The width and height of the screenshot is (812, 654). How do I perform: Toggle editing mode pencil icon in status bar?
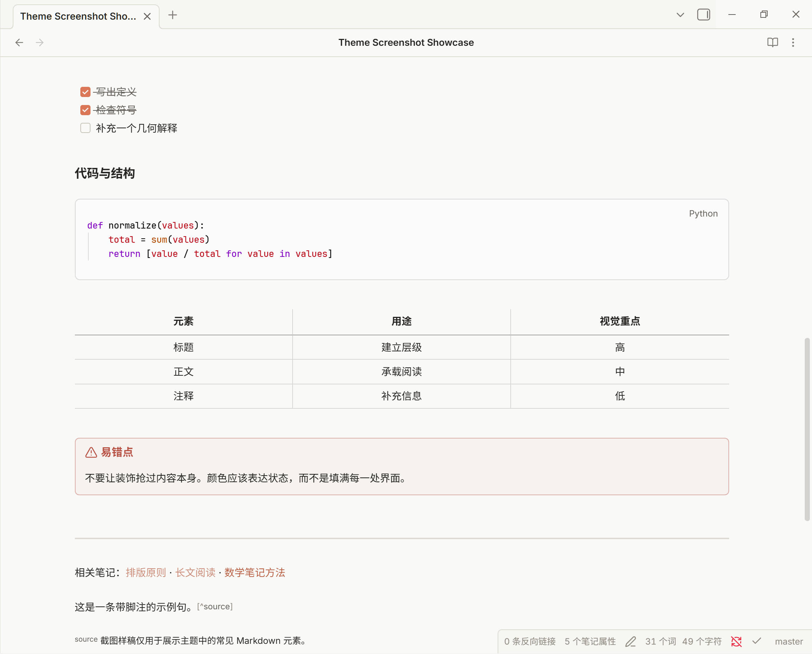(x=631, y=642)
